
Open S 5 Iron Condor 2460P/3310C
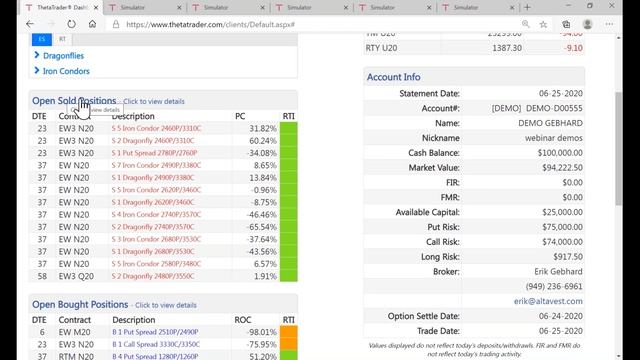tap(156, 128)
